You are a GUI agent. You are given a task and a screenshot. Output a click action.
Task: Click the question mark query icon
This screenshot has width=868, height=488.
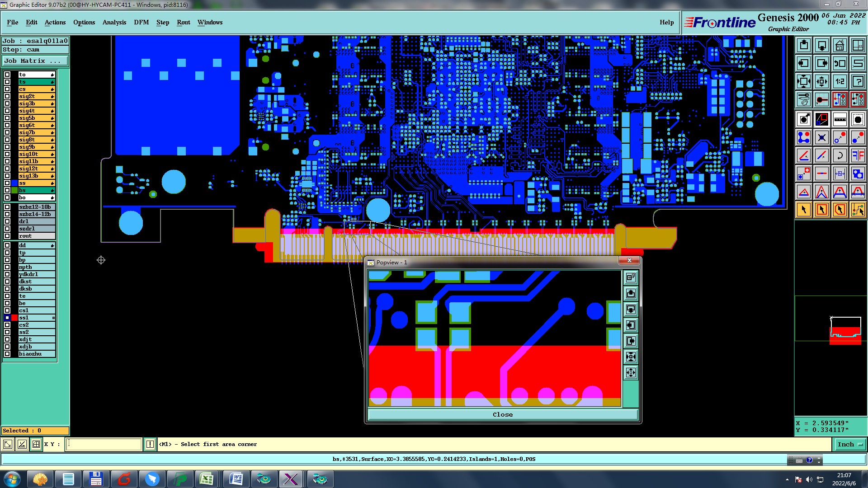click(x=858, y=81)
